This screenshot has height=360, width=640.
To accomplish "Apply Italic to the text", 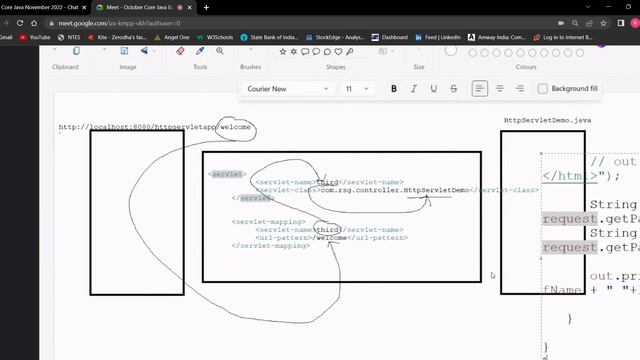I will coord(413,89).
